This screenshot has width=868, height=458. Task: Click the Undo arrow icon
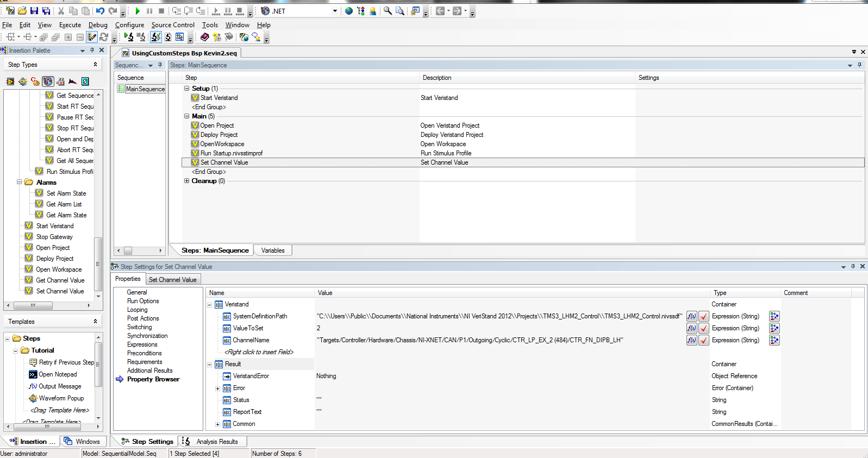tap(100, 11)
